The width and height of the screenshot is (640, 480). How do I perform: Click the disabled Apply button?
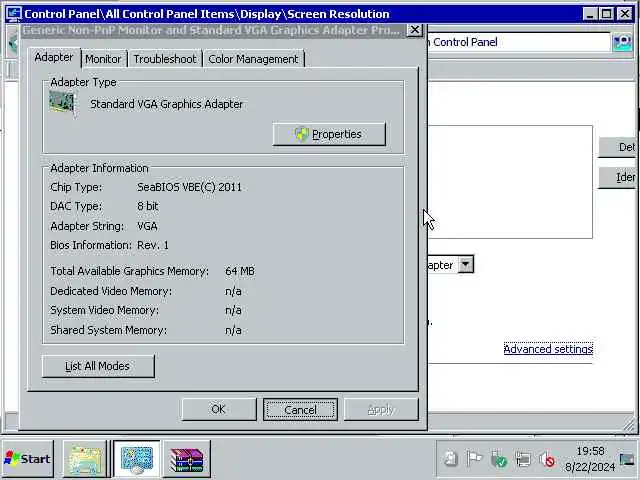(381, 409)
